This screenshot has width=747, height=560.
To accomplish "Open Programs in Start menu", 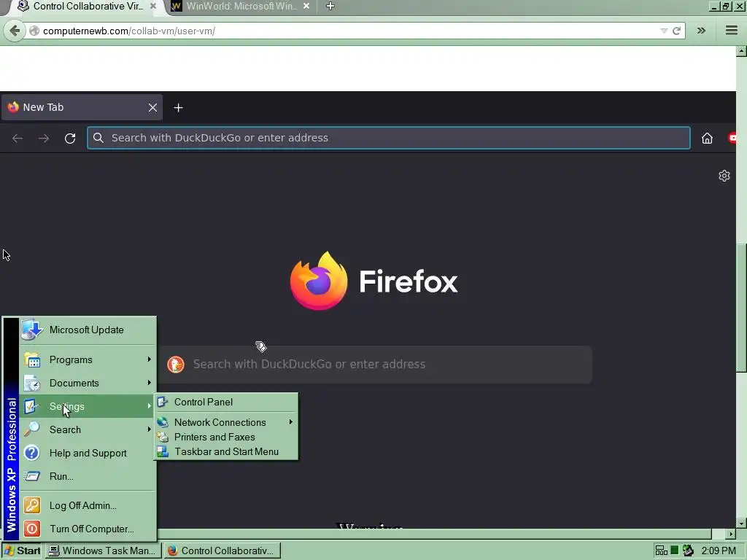I will tap(88, 359).
